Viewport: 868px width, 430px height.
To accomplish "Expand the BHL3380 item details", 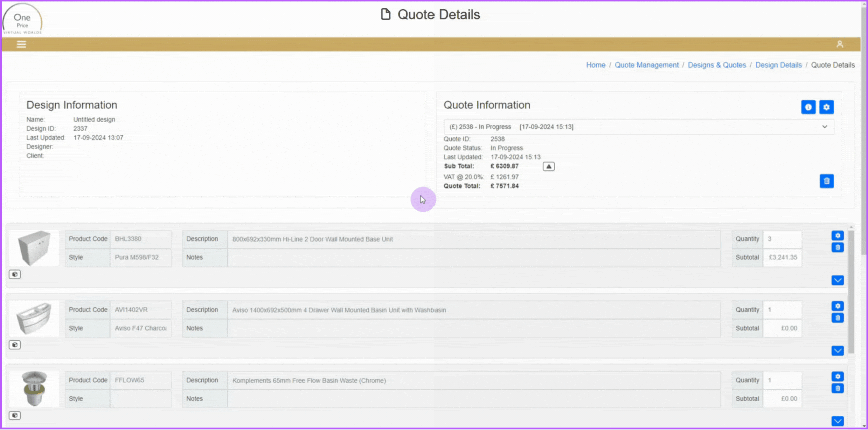I will point(838,280).
